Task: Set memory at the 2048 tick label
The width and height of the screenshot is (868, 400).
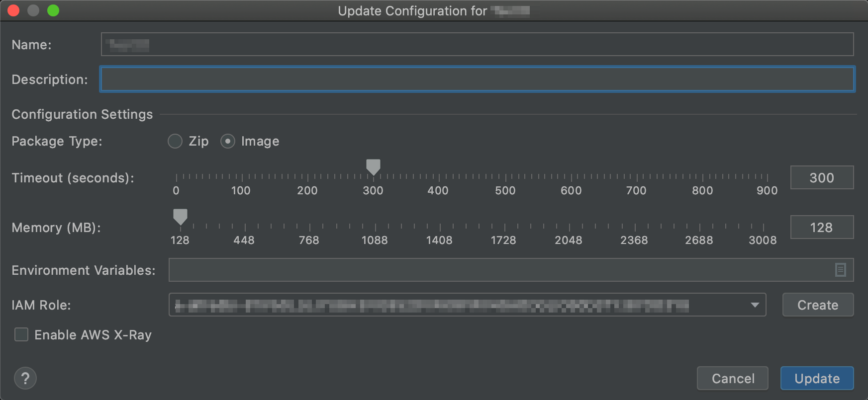Action: coord(569,240)
